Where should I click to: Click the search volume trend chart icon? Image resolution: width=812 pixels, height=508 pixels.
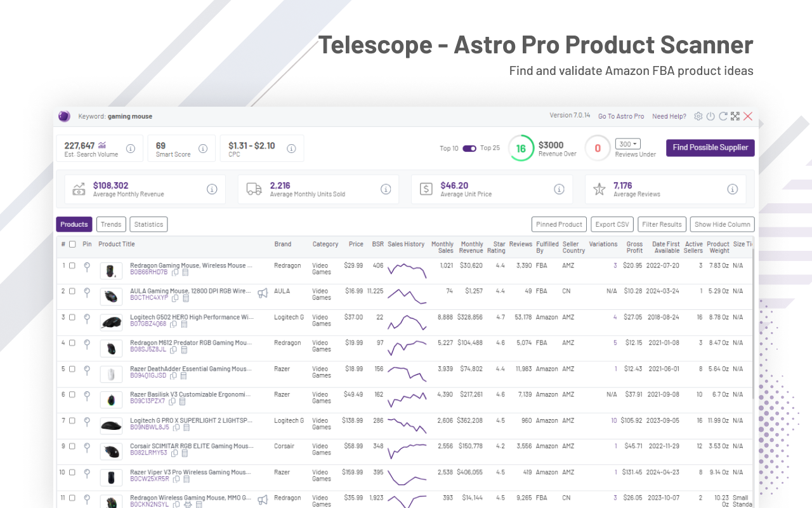102,145
